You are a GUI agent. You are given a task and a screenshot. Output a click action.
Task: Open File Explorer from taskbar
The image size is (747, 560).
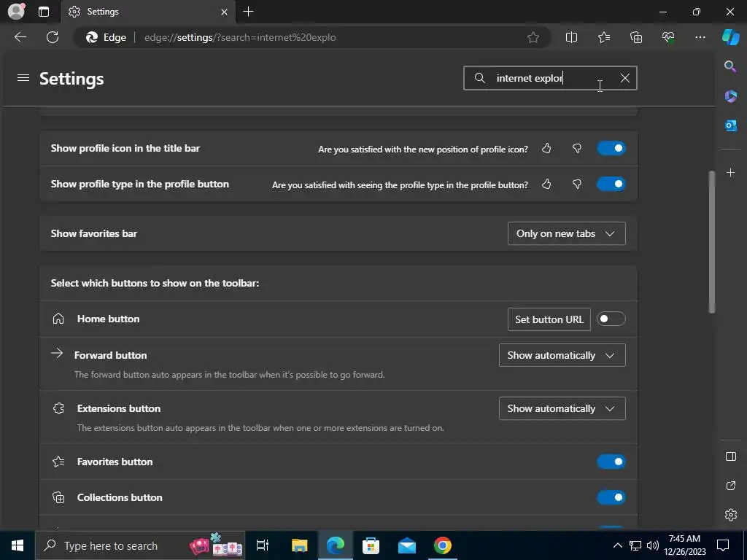300,545
